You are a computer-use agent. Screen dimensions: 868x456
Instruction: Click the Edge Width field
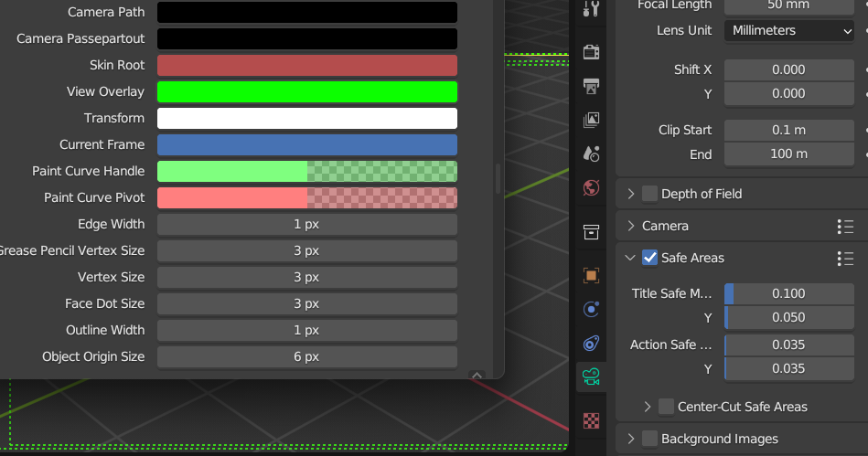[307, 225]
